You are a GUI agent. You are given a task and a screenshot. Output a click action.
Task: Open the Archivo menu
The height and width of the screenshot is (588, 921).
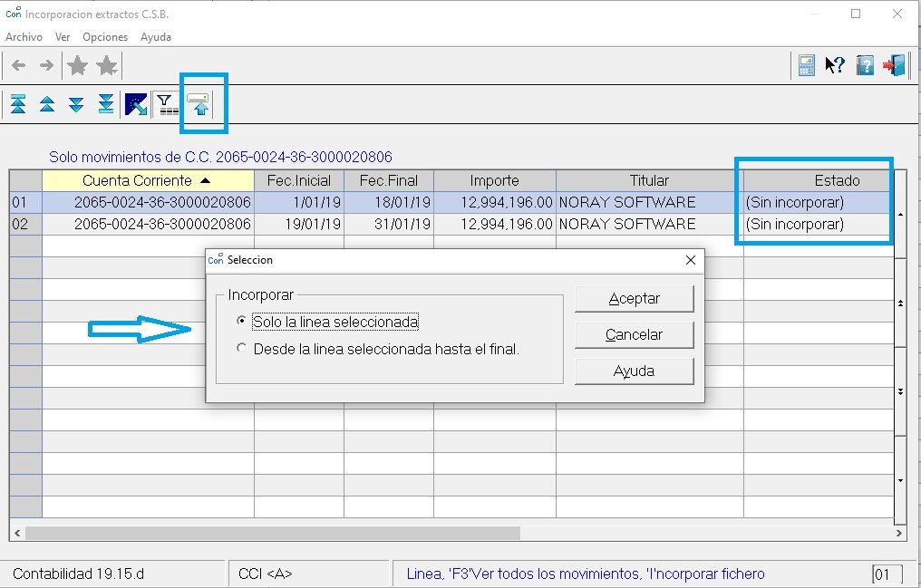24,37
